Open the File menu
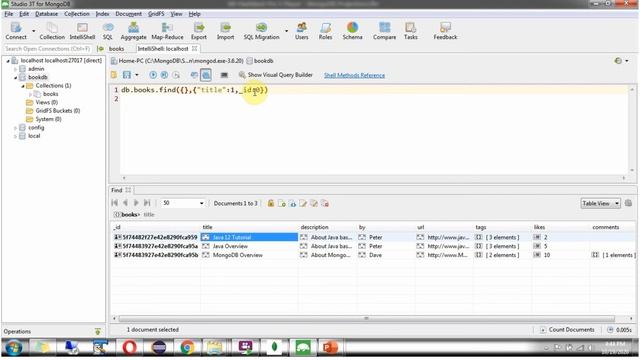This screenshot has width=640, height=360. pyautogui.click(x=9, y=14)
